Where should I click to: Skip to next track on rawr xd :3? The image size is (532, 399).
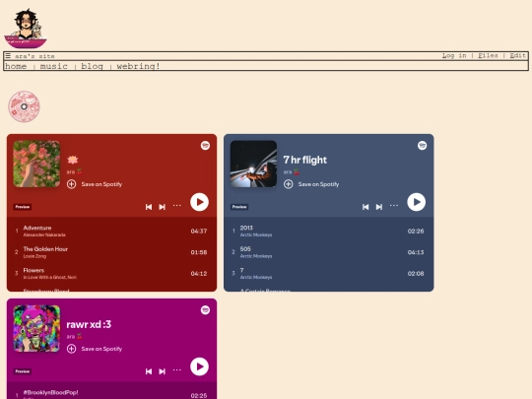[x=163, y=371]
